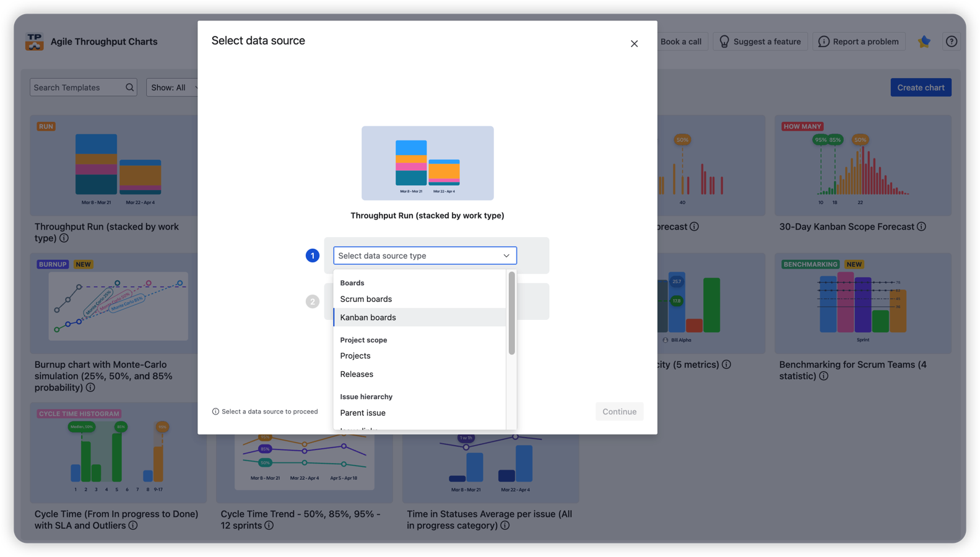This screenshot has height=557, width=980.
Task: Open Report a problem
Action: pos(859,41)
